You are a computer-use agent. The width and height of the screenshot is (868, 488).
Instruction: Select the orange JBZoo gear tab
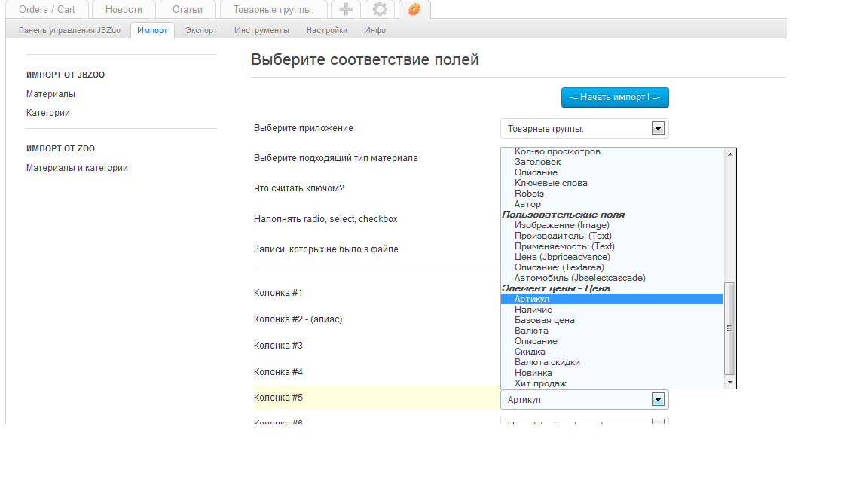click(414, 9)
